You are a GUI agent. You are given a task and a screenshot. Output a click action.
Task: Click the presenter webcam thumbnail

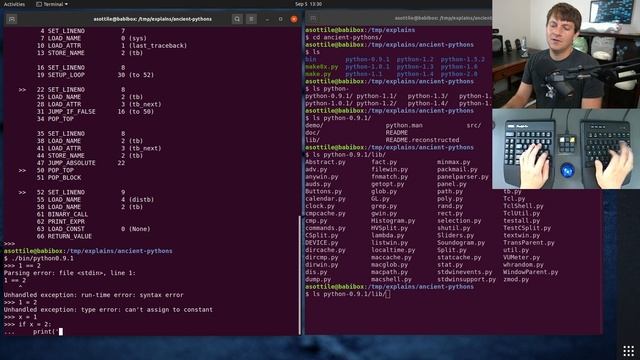click(x=566, y=54)
